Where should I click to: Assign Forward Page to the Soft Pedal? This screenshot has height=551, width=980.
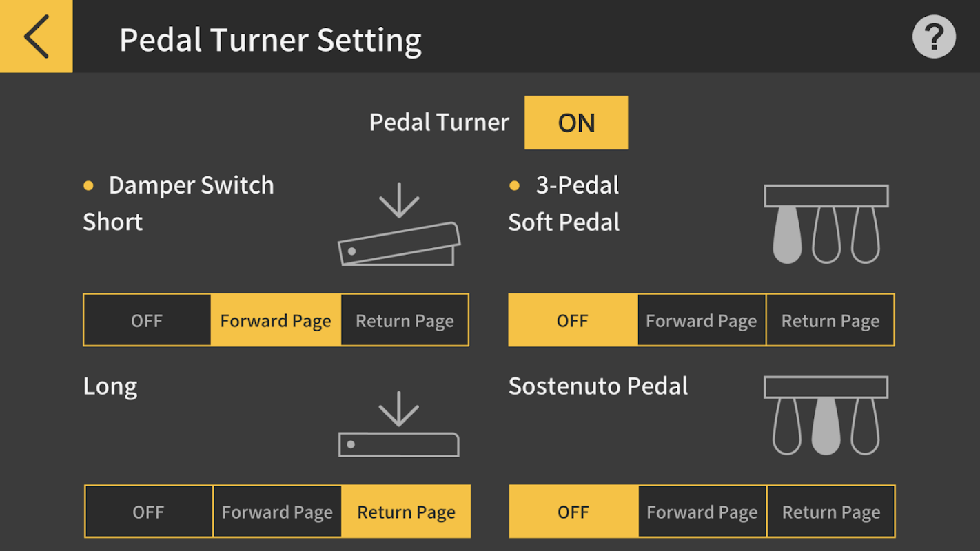(701, 320)
